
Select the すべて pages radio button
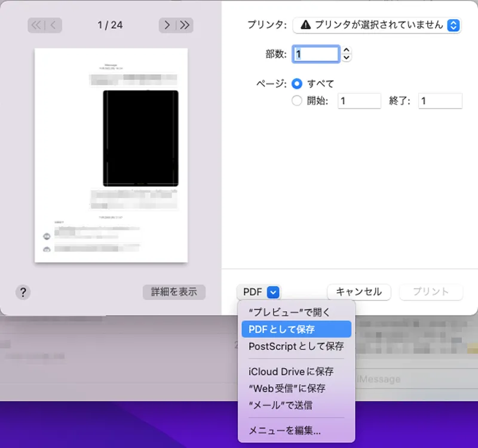(x=297, y=84)
